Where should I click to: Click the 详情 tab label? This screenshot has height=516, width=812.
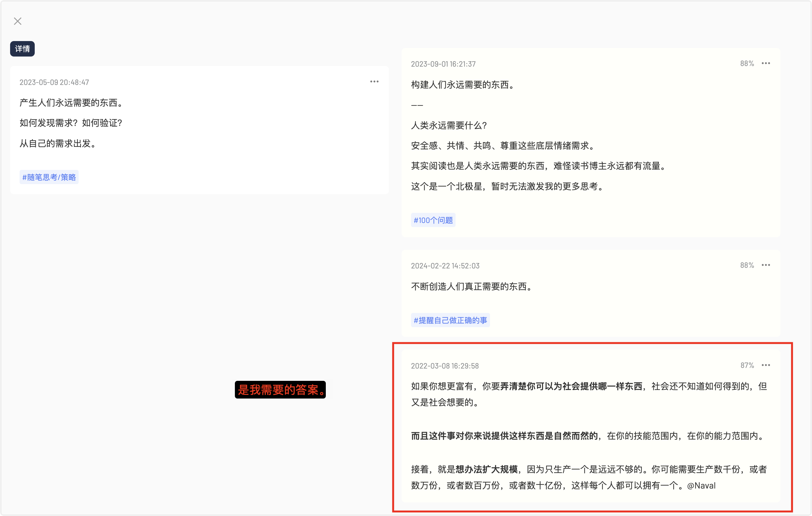tap(22, 49)
